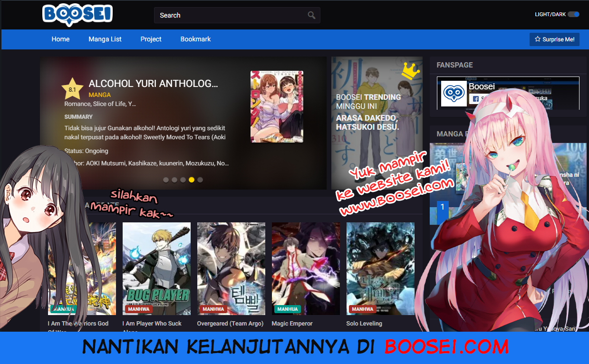Click the Boosei owl avatar in Fanpage box

pos(454,94)
